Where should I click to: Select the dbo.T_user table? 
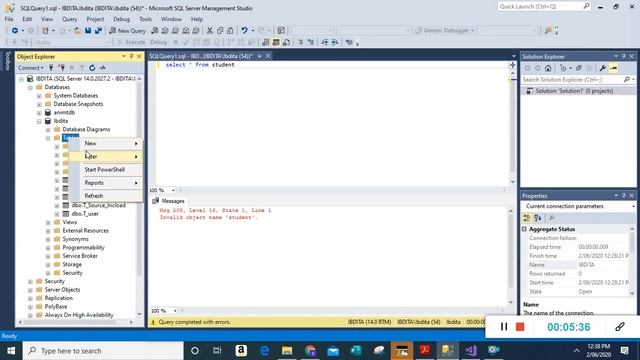pos(85,214)
